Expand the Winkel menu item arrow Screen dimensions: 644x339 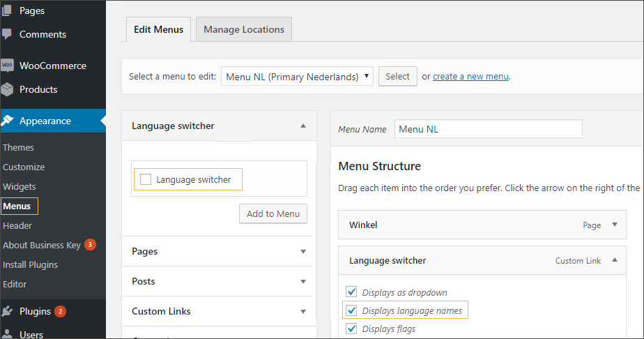pos(614,225)
